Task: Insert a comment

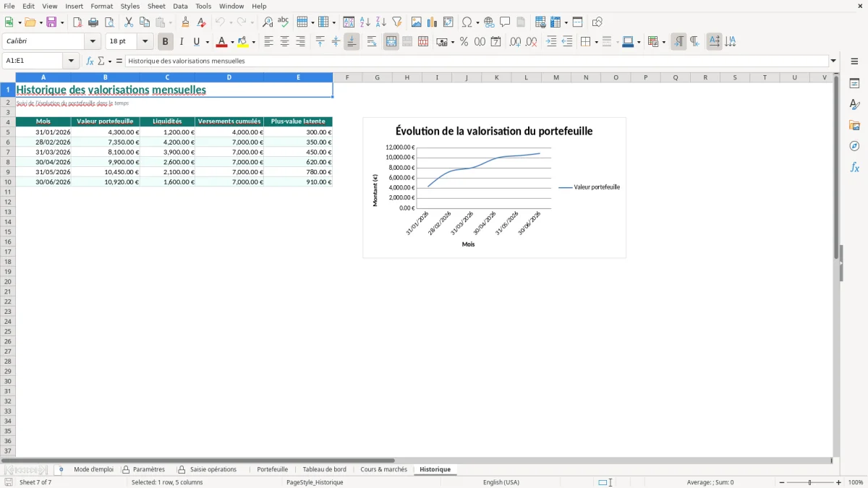Action: click(505, 22)
